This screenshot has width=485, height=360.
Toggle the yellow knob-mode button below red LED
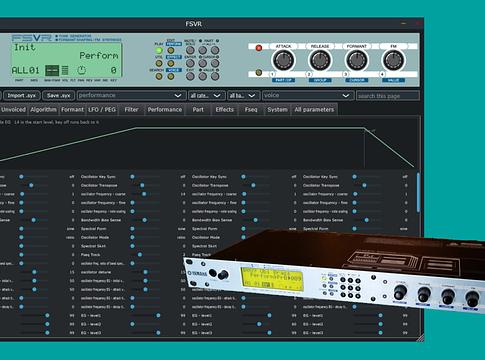click(x=259, y=72)
